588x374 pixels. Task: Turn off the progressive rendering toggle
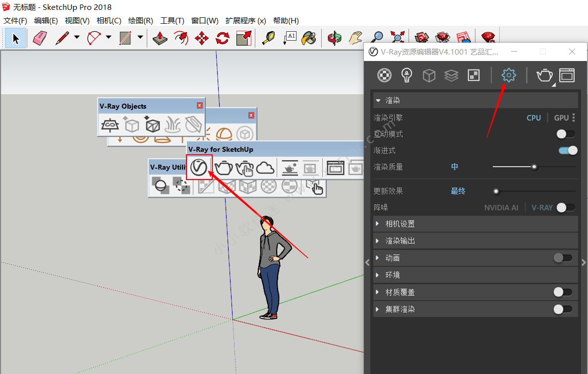[568, 150]
